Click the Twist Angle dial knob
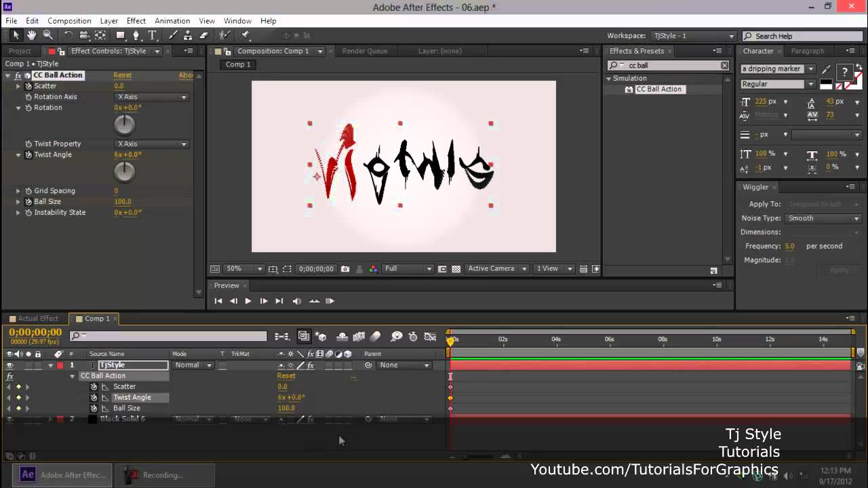This screenshot has width=868, height=488. pos(124,172)
